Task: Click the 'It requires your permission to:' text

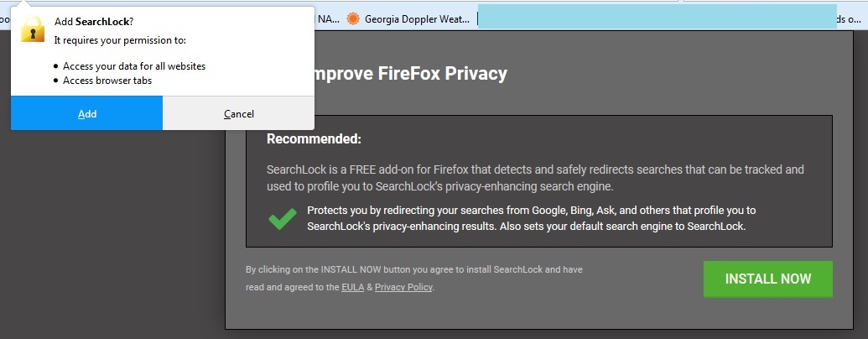Action: coord(120,40)
